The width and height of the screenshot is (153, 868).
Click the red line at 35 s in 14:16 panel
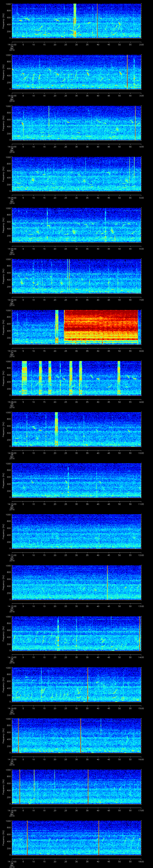coord(88,786)
